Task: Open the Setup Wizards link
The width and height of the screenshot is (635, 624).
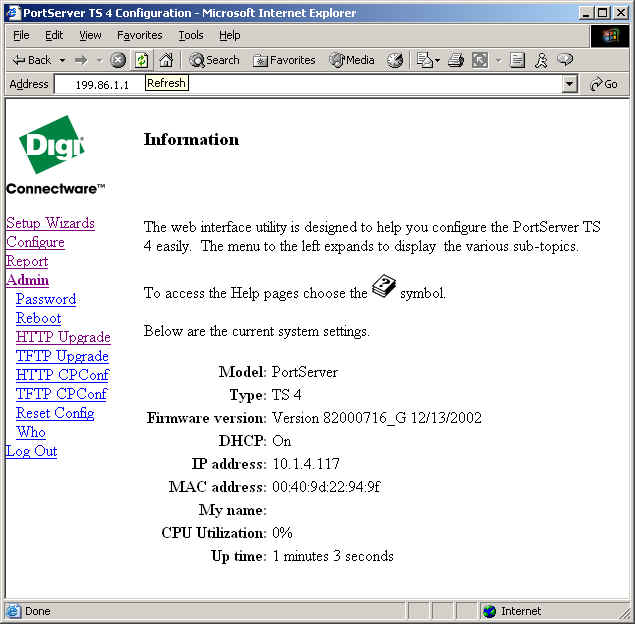Action: 50,223
